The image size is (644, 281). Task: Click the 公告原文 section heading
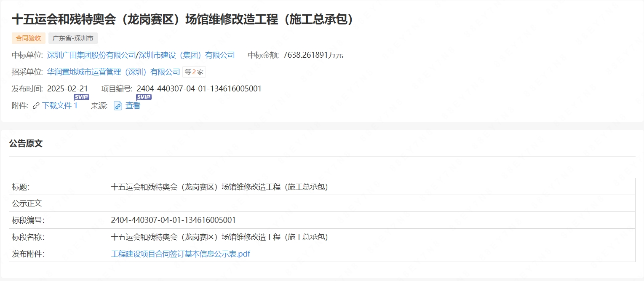(x=26, y=143)
